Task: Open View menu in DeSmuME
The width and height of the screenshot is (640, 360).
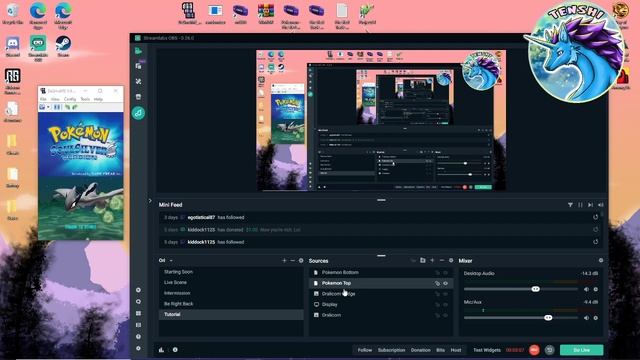Action: click(55, 99)
